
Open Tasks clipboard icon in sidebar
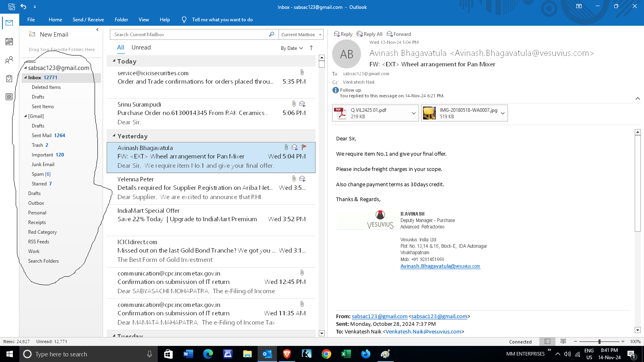(x=9, y=79)
